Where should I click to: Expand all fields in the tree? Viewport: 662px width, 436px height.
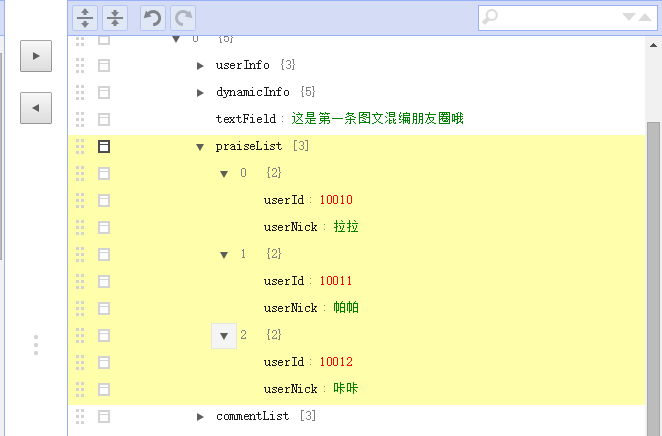coord(85,18)
